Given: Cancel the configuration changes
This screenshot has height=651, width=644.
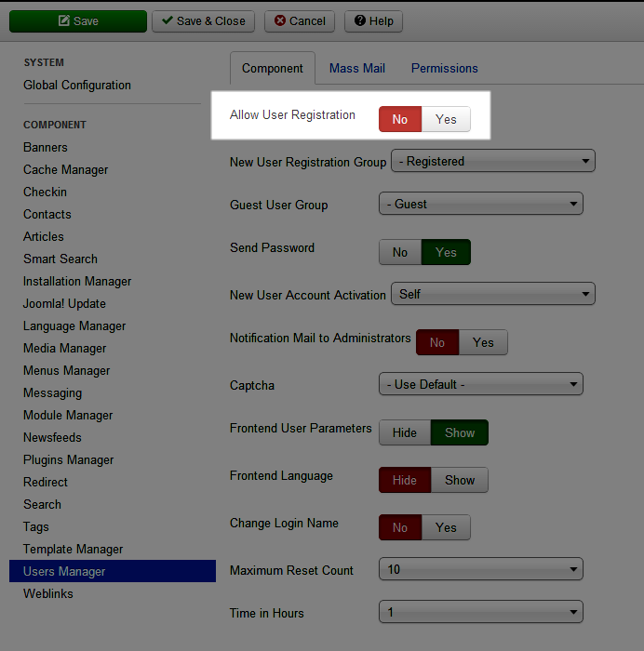Looking at the screenshot, I should (299, 20).
